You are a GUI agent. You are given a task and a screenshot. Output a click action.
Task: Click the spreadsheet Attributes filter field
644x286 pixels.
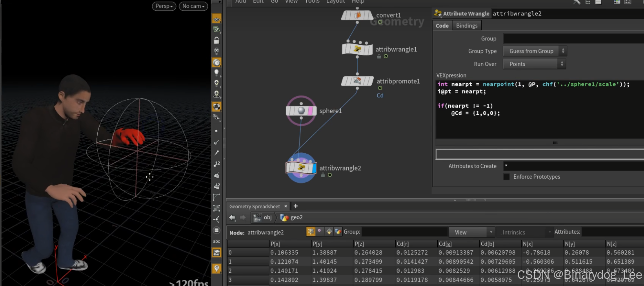point(613,232)
